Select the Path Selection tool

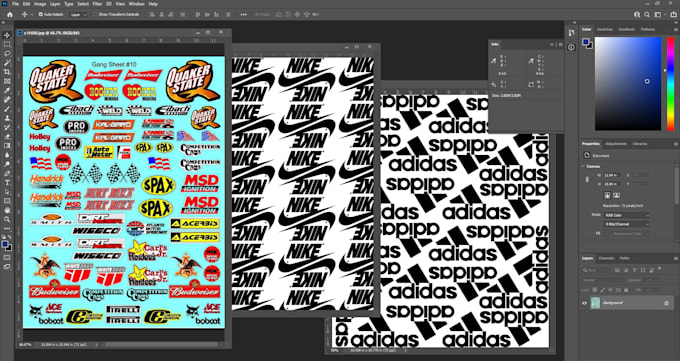point(7,192)
